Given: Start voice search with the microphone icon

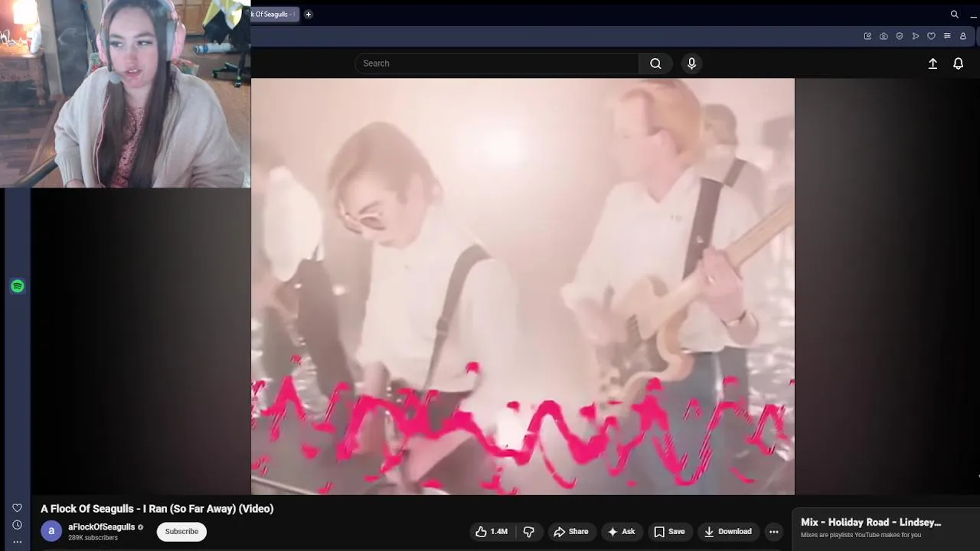Looking at the screenshot, I should pos(691,64).
